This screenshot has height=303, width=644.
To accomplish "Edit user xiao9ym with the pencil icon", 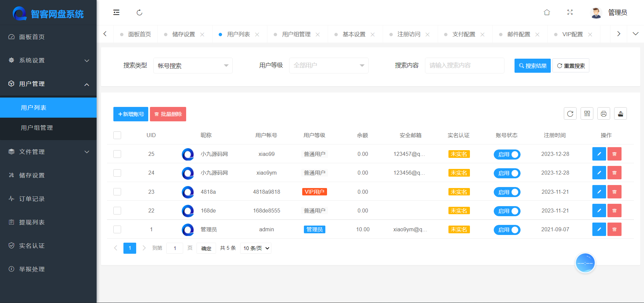I will 599,173.
